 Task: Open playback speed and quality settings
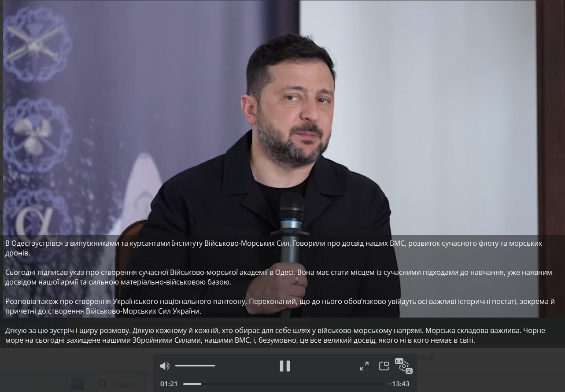pyautogui.click(x=403, y=366)
